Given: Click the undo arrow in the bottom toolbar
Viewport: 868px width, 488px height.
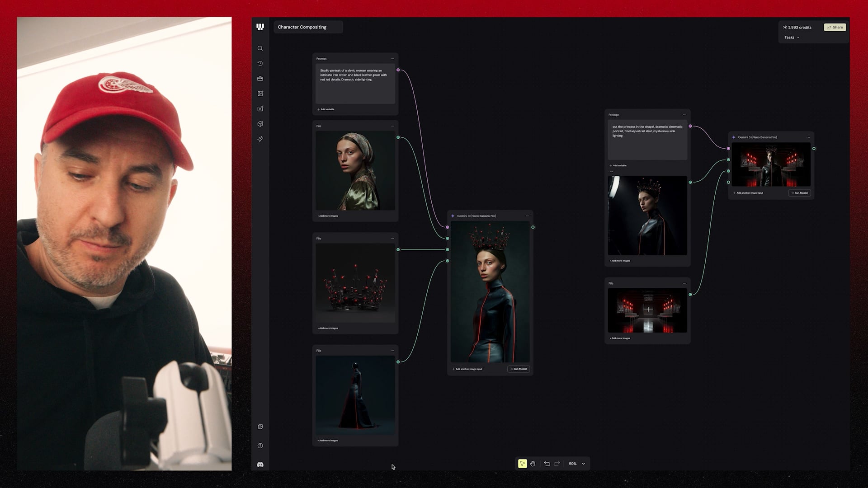Looking at the screenshot, I should 547,463.
